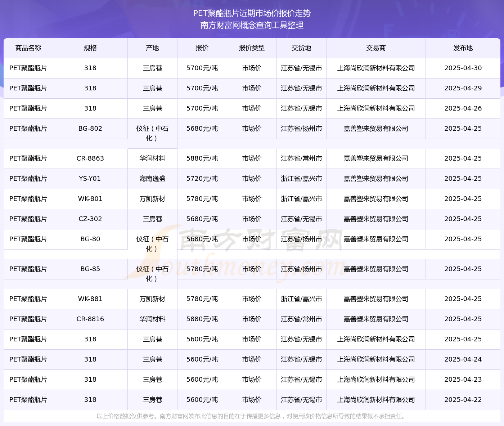Screen dimensions: 504x426
Task: Click PET聚酯瓶片 in the 2025-04-30 row
Action: click(x=28, y=68)
